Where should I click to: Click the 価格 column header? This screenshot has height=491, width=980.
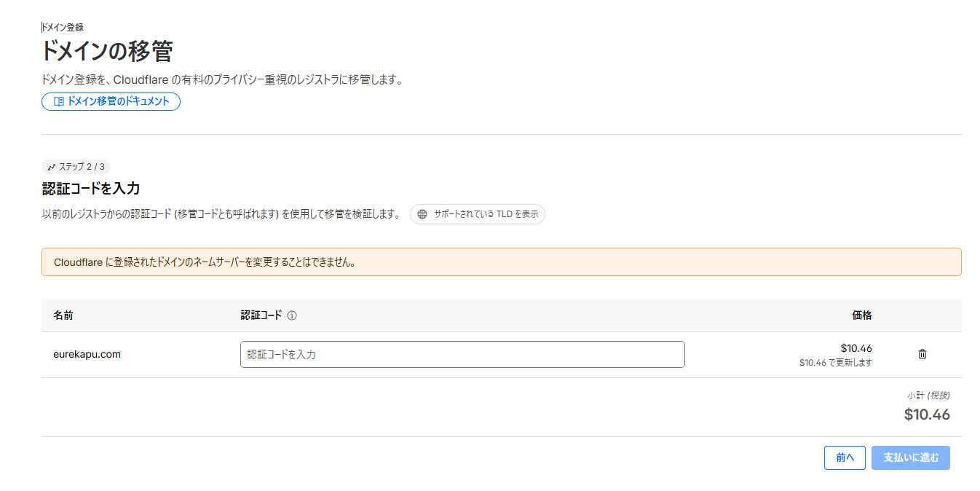click(861, 315)
